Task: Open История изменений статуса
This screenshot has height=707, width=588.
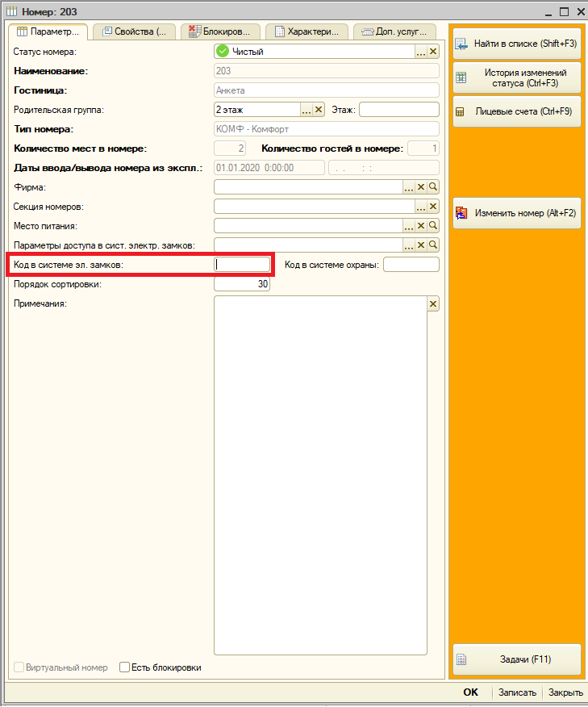Action: click(x=517, y=77)
